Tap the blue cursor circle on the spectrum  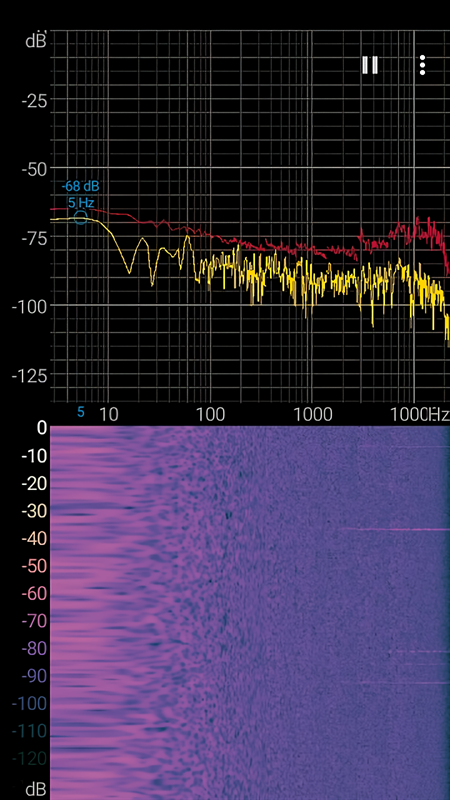(81, 218)
